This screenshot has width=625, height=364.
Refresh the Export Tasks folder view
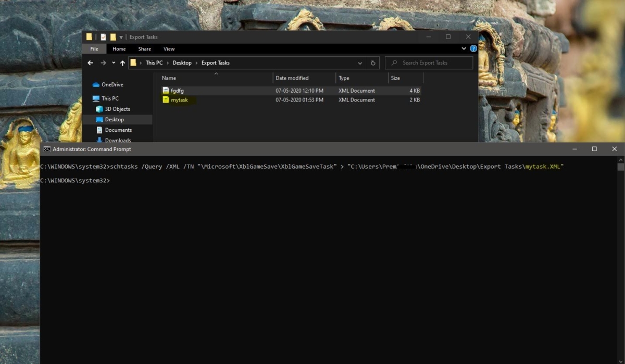[373, 63]
